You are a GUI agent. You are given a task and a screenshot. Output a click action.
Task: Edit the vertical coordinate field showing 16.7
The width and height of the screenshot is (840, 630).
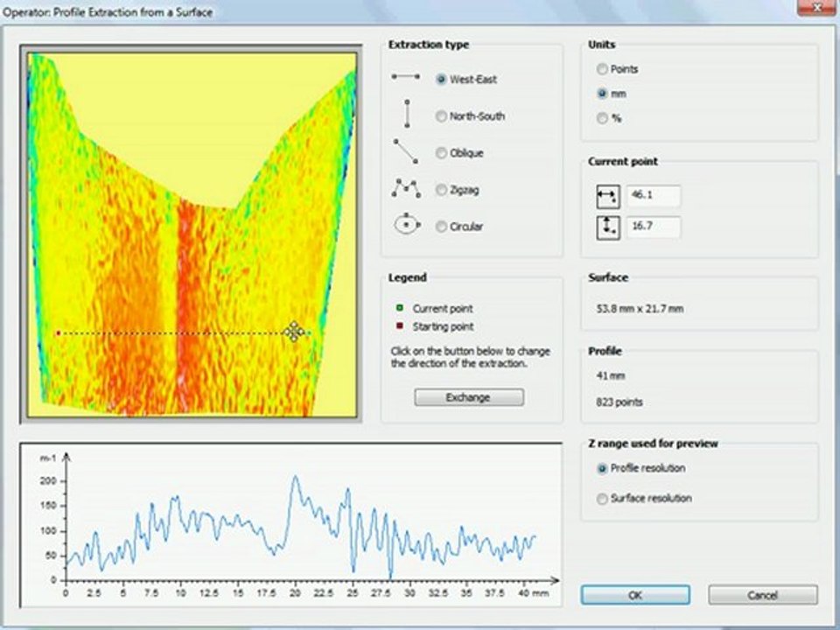pyautogui.click(x=654, y=227)
